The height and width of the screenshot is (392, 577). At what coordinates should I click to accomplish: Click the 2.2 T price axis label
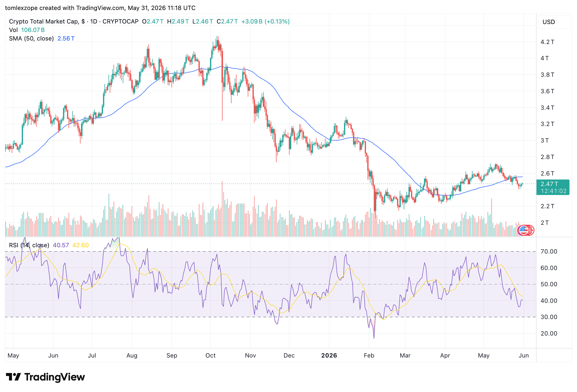click(x=547, y=206)
